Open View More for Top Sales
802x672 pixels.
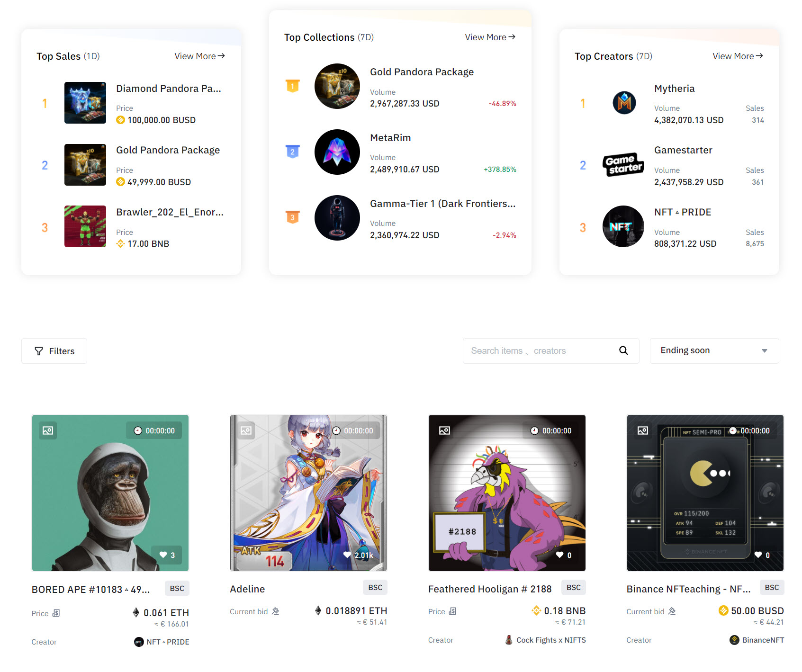click(x=199, y=56)
